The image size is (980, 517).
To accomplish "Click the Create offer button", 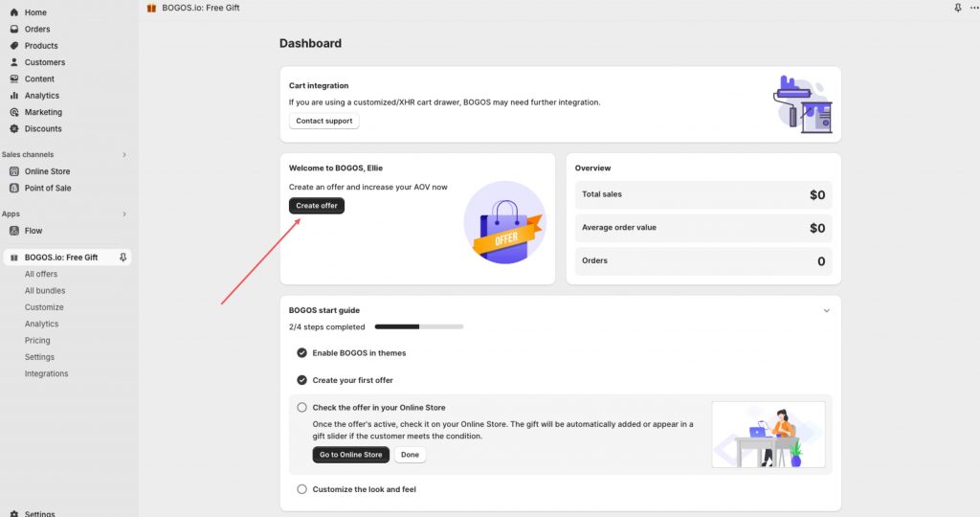I will pyautogui.click(x=316, y=206).
